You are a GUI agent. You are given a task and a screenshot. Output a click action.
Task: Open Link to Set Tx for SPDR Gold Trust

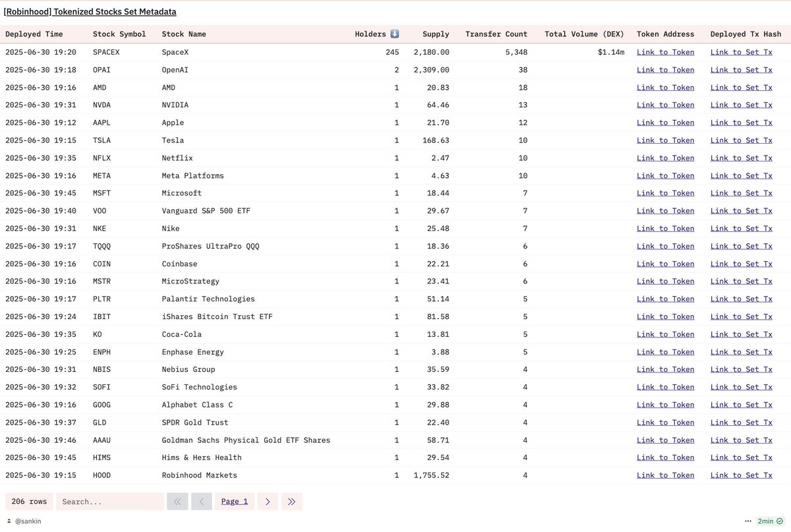742,423
